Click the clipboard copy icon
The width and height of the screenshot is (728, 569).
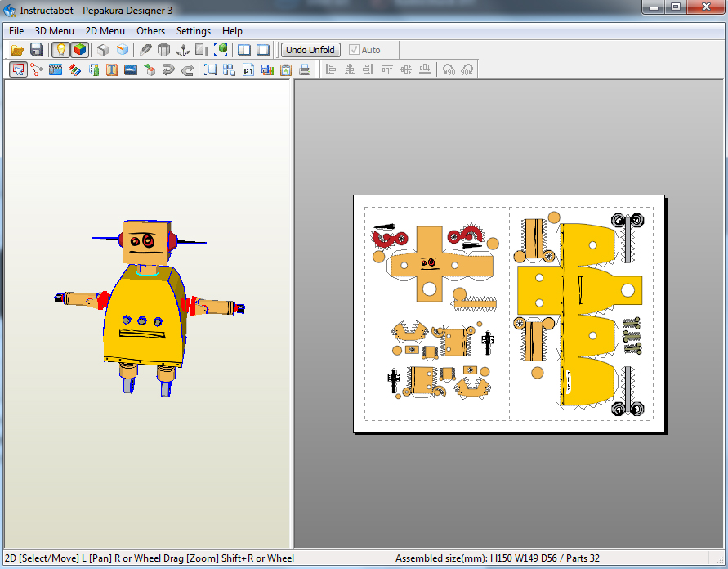[x=286, y=69]
